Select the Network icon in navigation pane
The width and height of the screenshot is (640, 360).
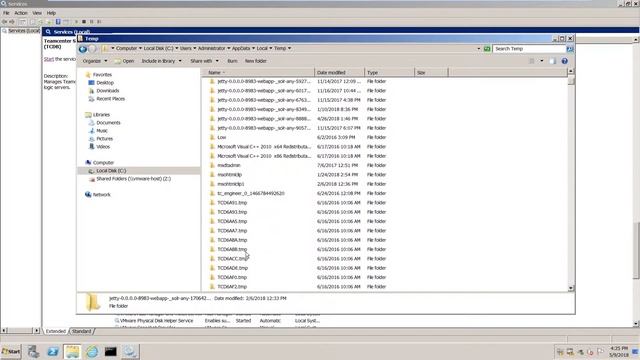click(88, 195)
